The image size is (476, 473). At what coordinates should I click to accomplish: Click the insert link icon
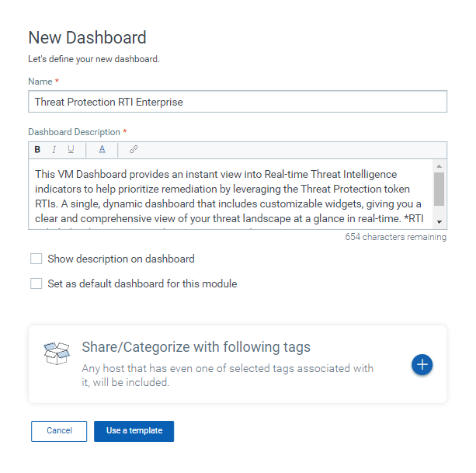pos(134,150)
